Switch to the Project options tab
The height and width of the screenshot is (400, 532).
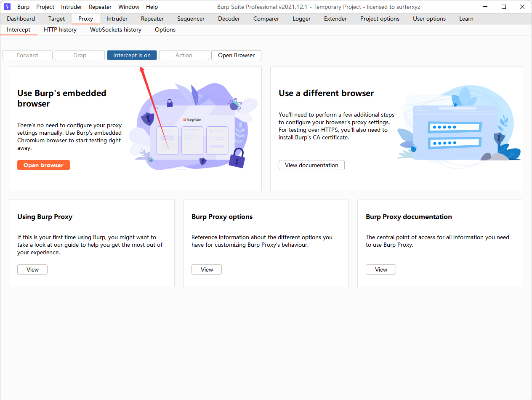pos(380,19)
